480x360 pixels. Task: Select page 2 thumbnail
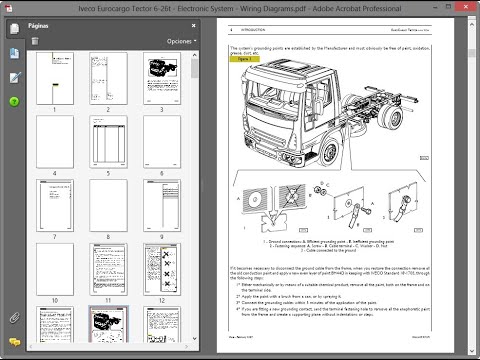click(108, 78)
